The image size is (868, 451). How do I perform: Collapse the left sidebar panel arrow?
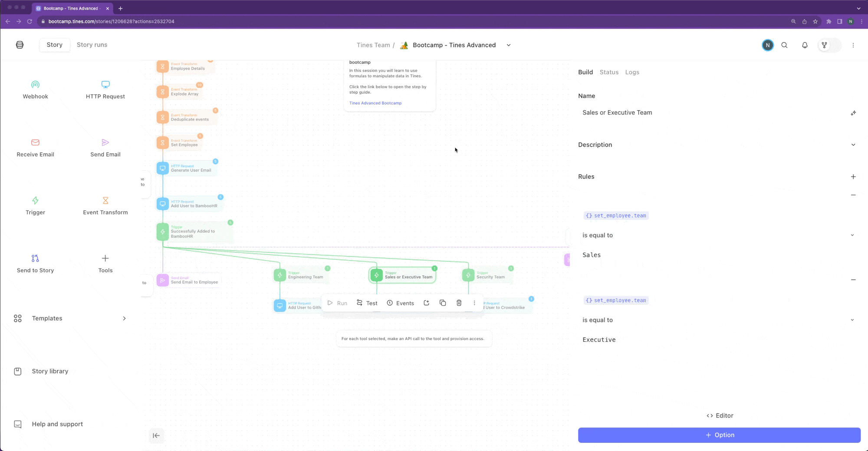[156, 435]
